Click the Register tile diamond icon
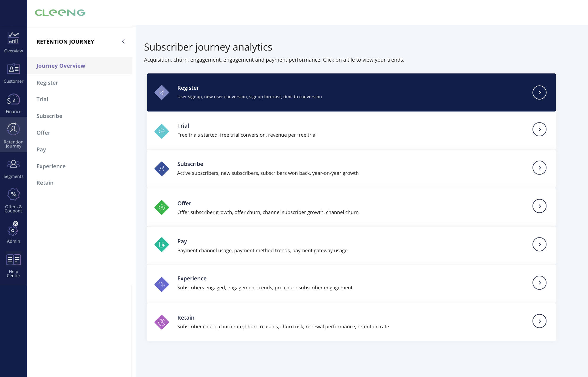Image resolution: width=588 pixels, height=377 pixels. (x=162, y=92)
